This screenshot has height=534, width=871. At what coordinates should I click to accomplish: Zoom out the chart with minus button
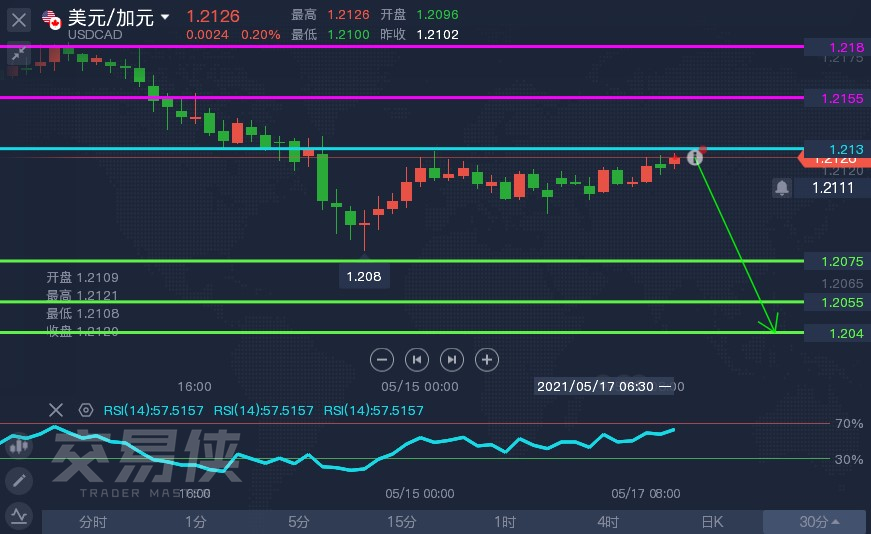click(x=382, y=360)
